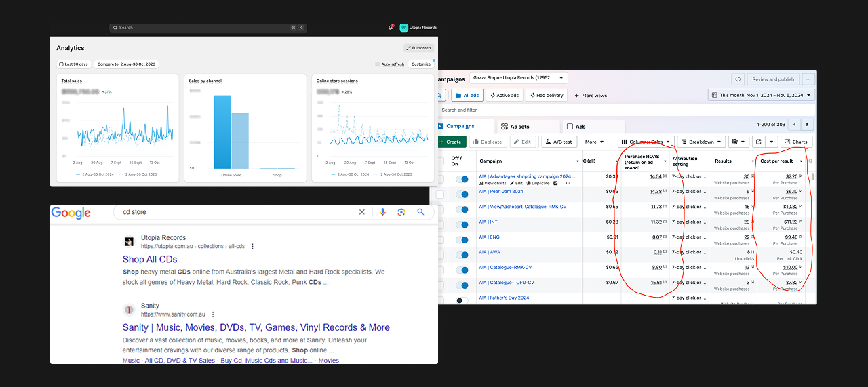Click the green Create button
This screenshot has height=387, width=868.
click(x=450, y=142)
